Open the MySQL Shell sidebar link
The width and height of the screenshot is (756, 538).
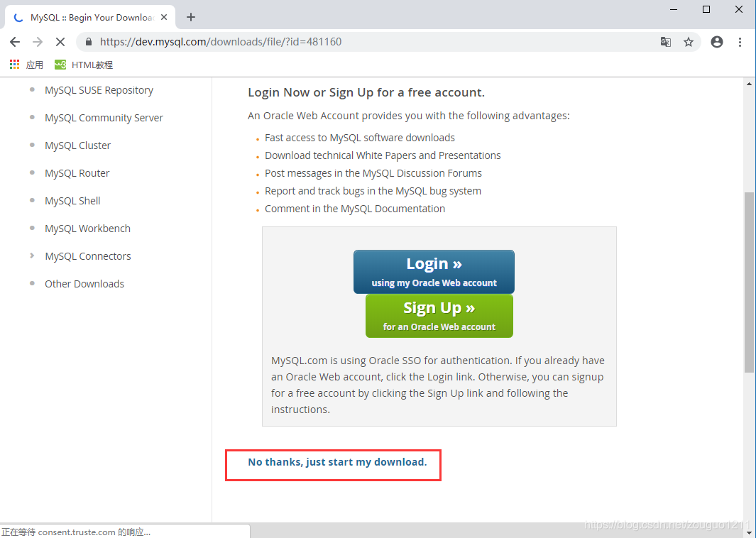click(x=72, y=201)
